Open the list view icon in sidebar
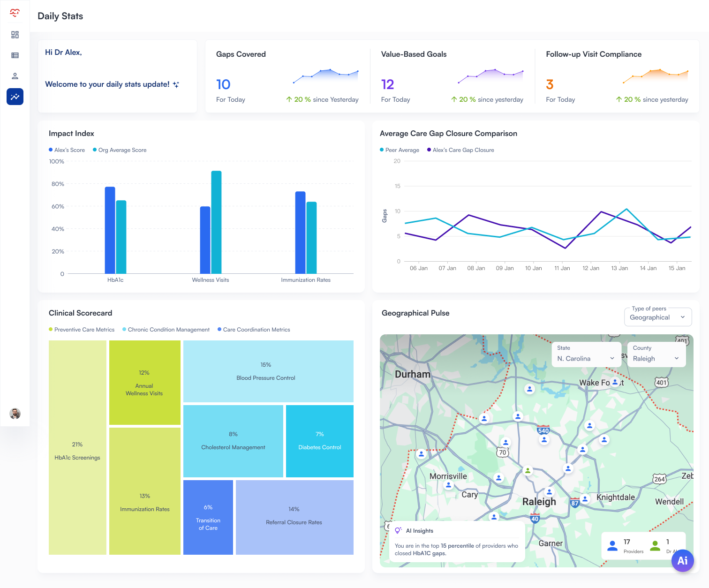The image size is (709, 588). [x=15, y=55]
